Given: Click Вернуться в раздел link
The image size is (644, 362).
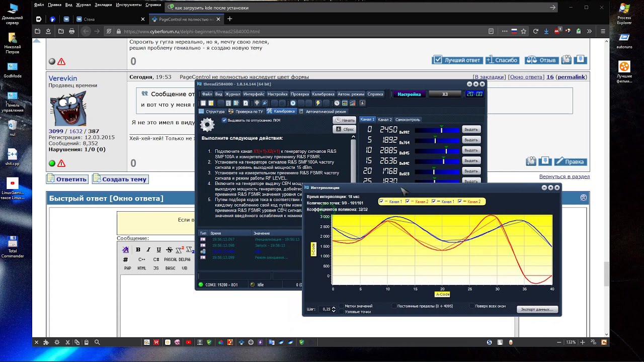Looking at the screenshot, I should (x=565, y=176).
